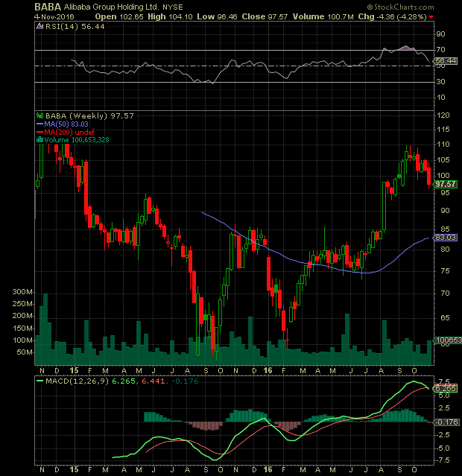Click the RSI(14) line legend icon
Viewport: 462px width, 476px height.
click(x=39, y=26)
